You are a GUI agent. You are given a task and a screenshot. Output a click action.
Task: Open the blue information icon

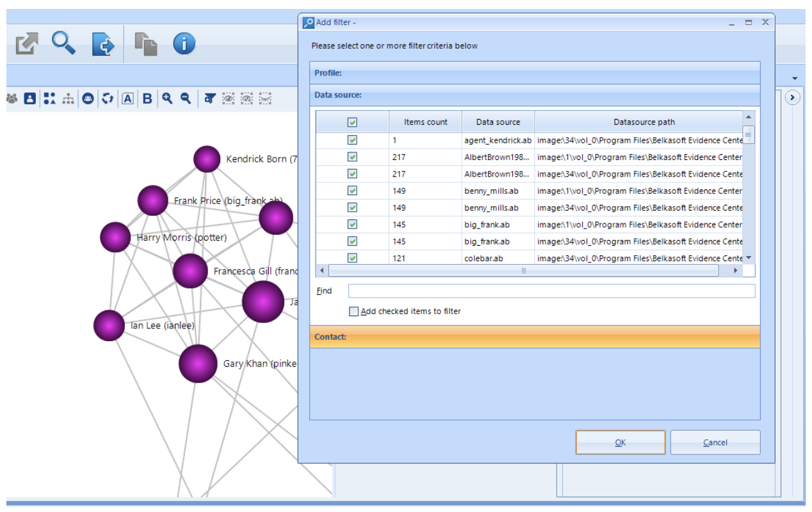(x=184, y=44)
